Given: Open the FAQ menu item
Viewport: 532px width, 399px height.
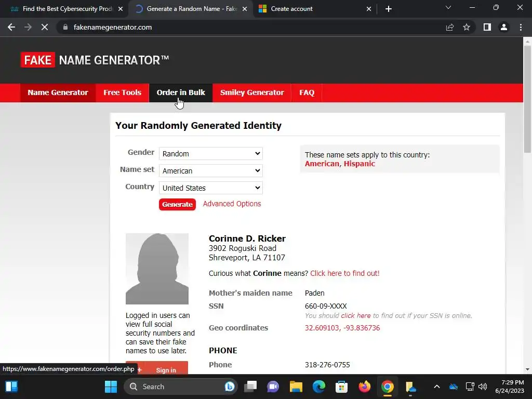Looking at the screenshot, I should click(x=307, y=92).
